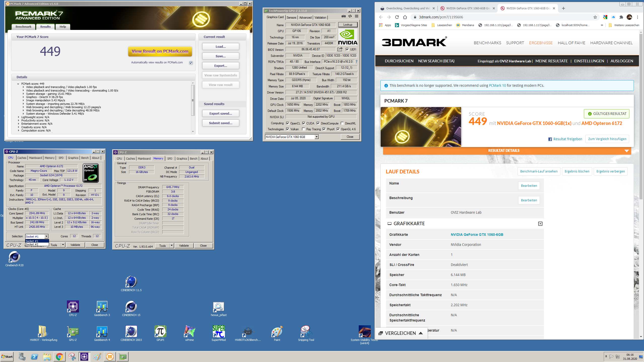Click the BIOS share/export icon in GPU-Z
Viewport: 644px width, 362px height.
(x=340, y=49)
